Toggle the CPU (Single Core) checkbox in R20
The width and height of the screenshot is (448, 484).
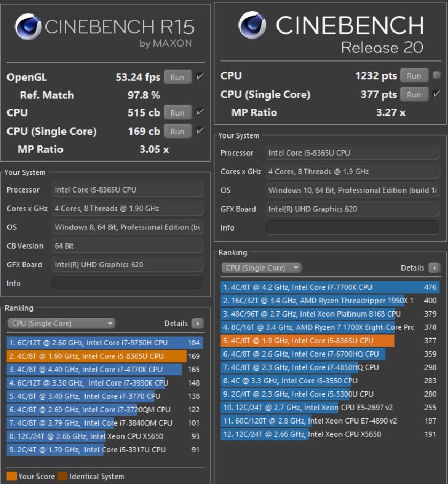point(437,94)
